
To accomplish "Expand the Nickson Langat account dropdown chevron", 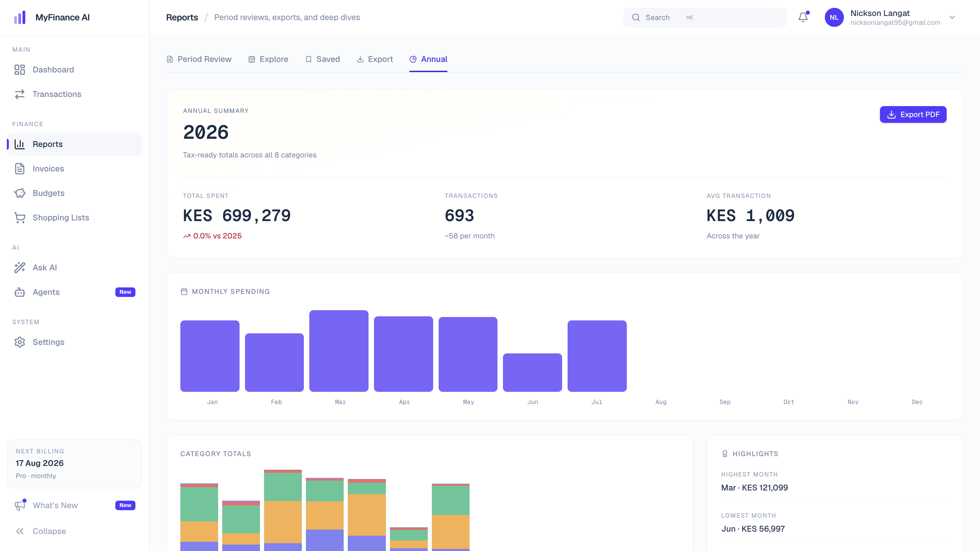I will [x=952, y=17].
